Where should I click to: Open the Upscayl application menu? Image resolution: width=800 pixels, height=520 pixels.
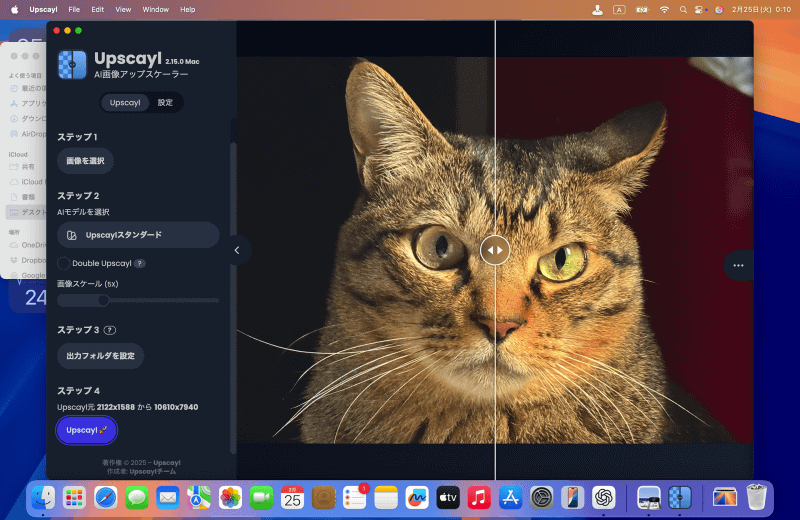click(43, 9)
